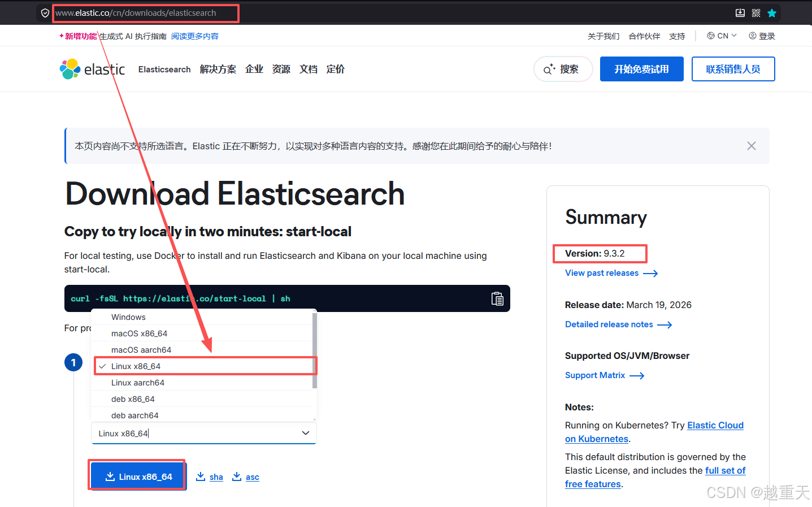Click the 联系销售人员 button
Viewport: 812px width, 507px height.
tap(733, 69)
